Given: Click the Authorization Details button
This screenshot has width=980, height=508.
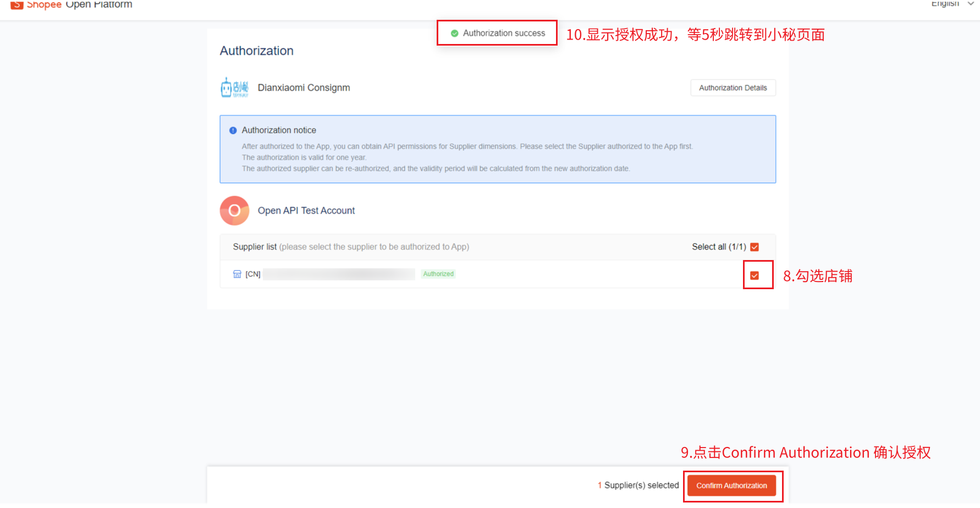Looking at the screenshot, I should pyautogui.click(x=733, y=88).
